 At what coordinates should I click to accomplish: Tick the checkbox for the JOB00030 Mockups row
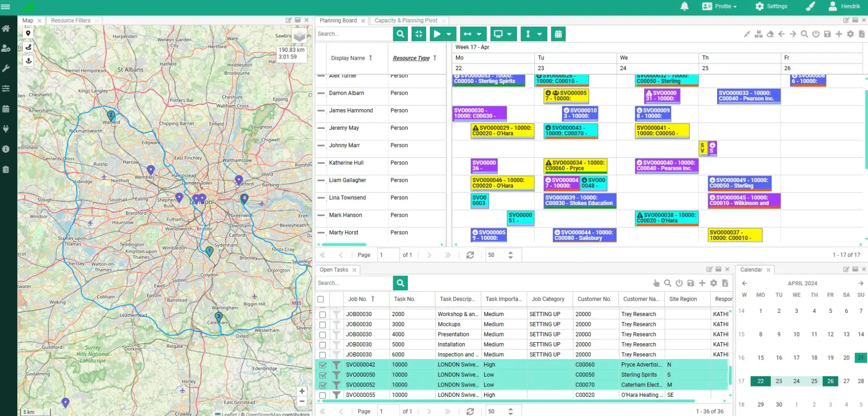[322, 324]
